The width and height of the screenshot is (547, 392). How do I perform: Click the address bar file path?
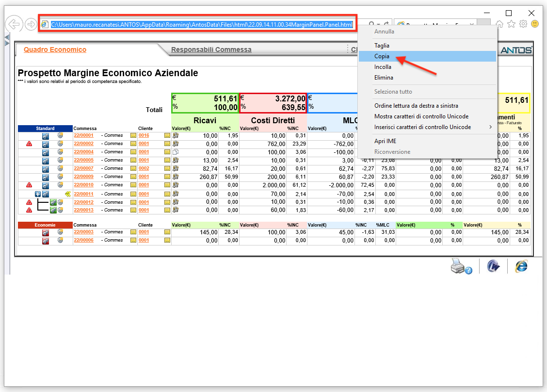pos(202,24)
